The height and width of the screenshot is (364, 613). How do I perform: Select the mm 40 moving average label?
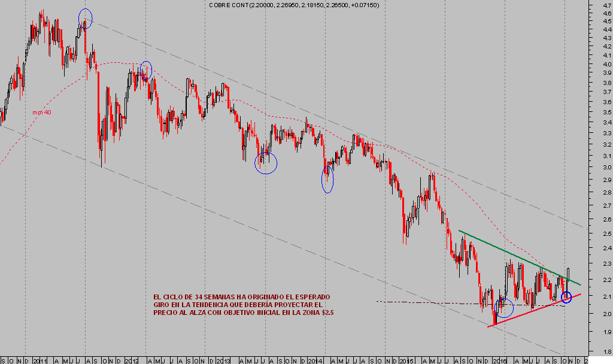click(x=42, y=112)
